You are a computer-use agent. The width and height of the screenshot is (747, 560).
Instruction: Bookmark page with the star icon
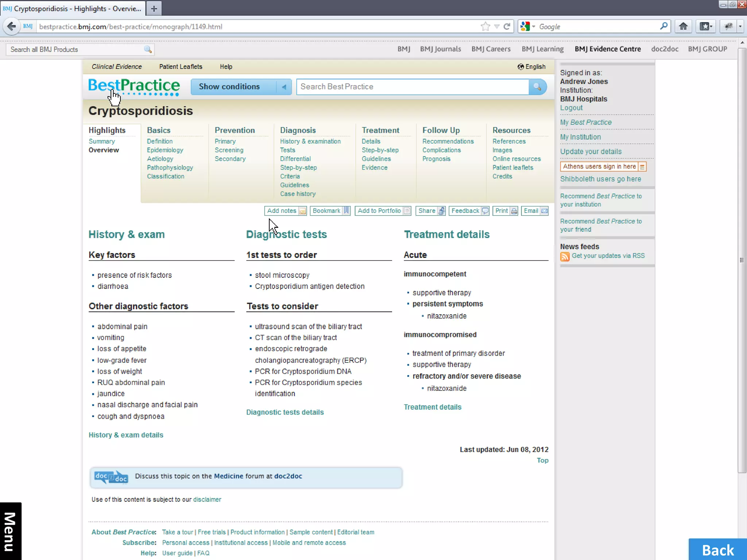click(485, 27)
